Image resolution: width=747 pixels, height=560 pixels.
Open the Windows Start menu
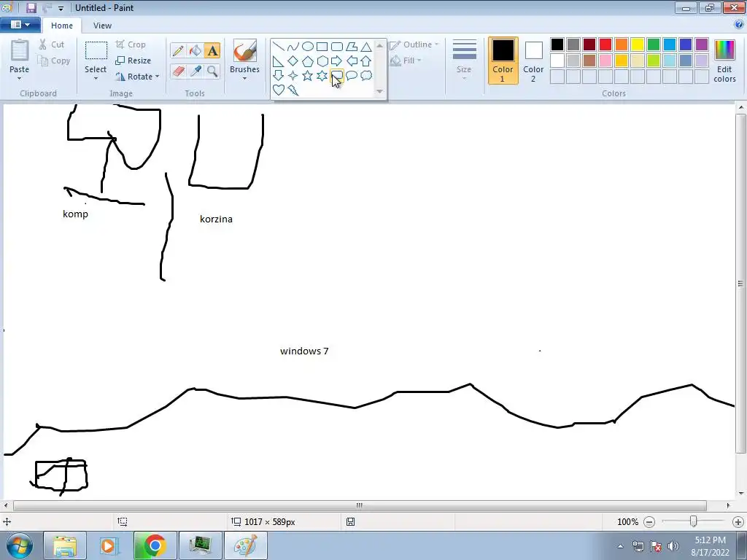coord(20,545)
